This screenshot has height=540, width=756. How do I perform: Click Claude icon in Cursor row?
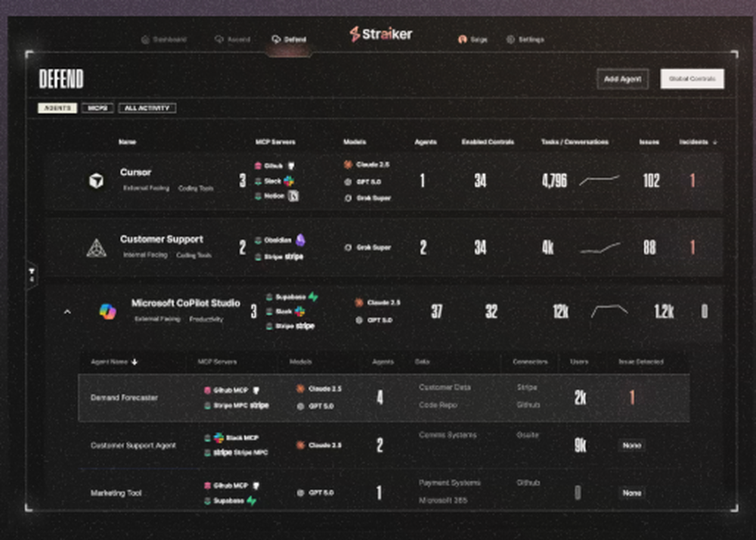[348, 165]
